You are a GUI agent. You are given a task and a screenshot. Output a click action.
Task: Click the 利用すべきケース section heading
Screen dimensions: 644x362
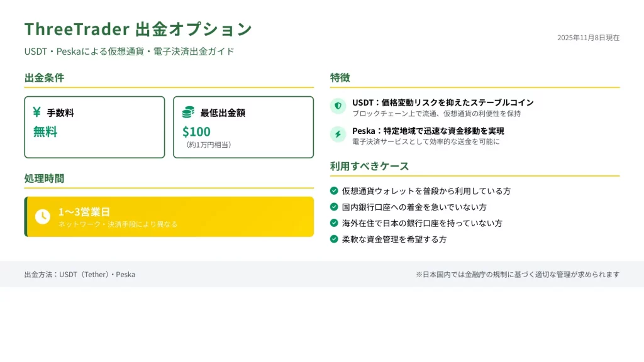click(369, 167)
